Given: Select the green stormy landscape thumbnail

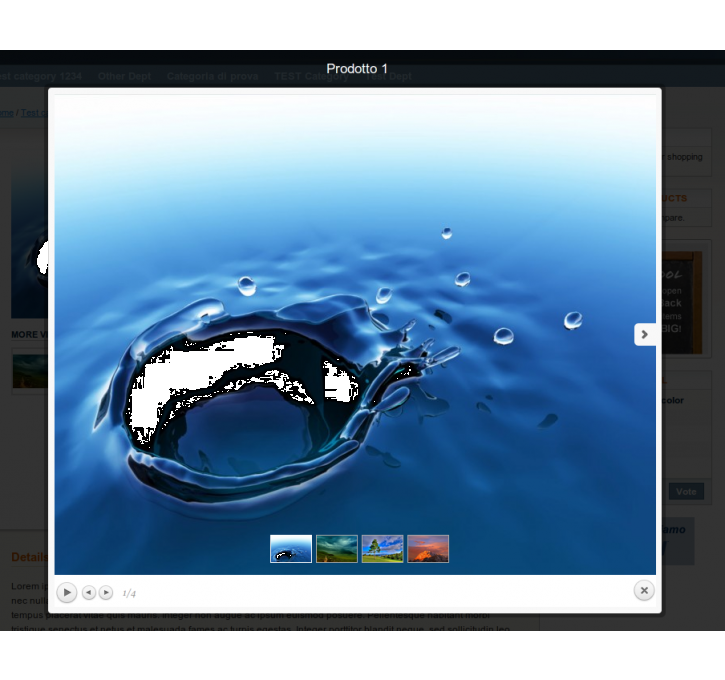Looking at the screenshot, I should point(337,549).
